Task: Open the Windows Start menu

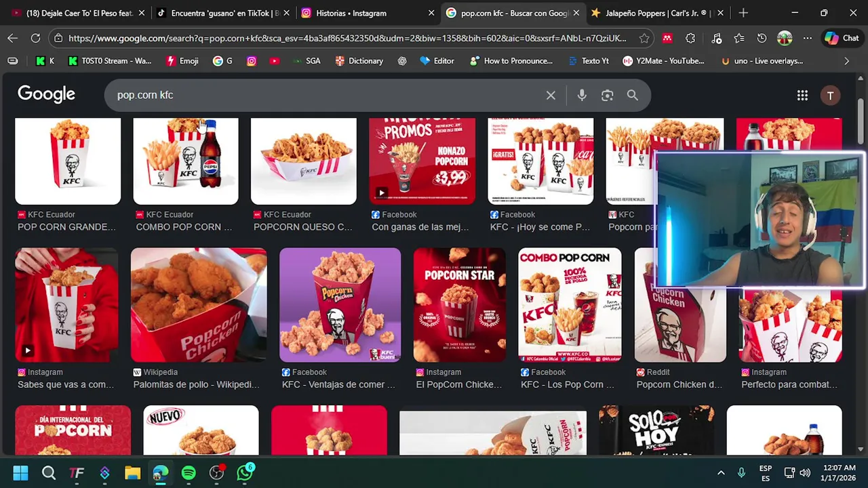Action: click(20, 473)
